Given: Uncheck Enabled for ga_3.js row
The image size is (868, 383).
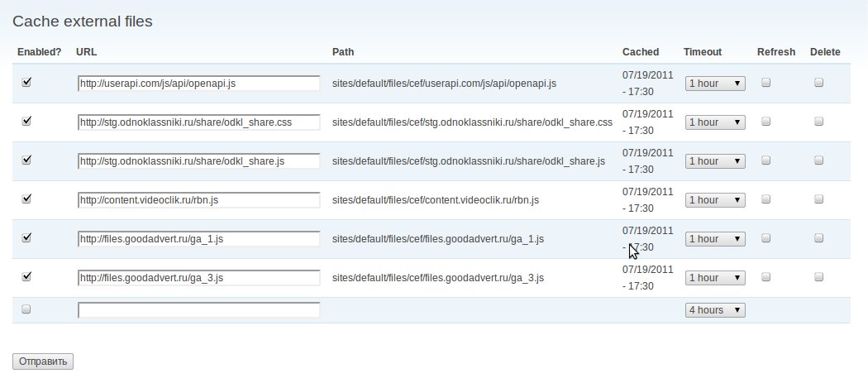Looking at the screenshot, I should pos(26,276).
